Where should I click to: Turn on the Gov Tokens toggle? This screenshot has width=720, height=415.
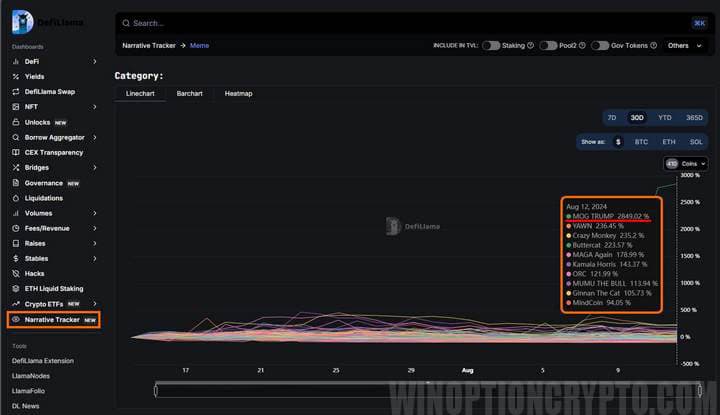[600, 45]
